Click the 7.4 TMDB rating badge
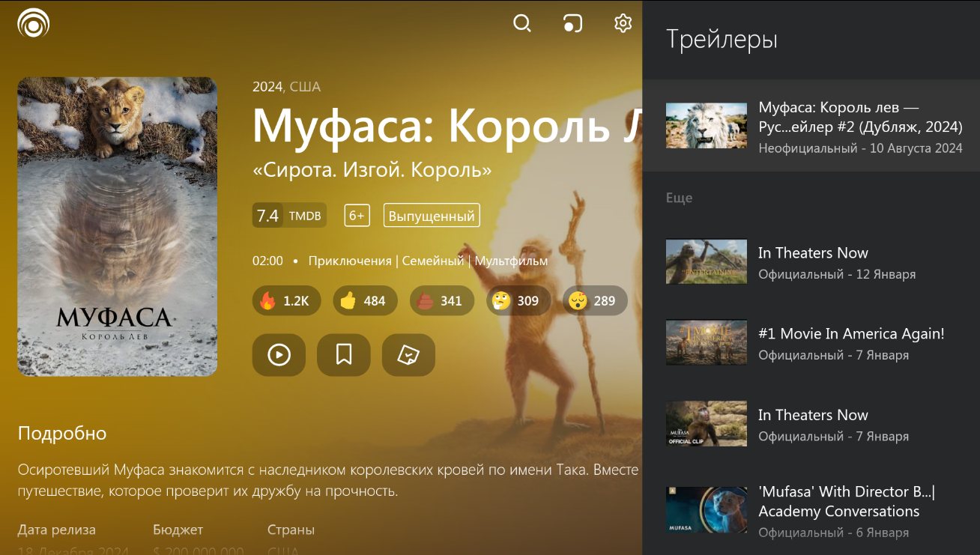The height and width of the screenshot is (555, 980). tap(289, 216)
